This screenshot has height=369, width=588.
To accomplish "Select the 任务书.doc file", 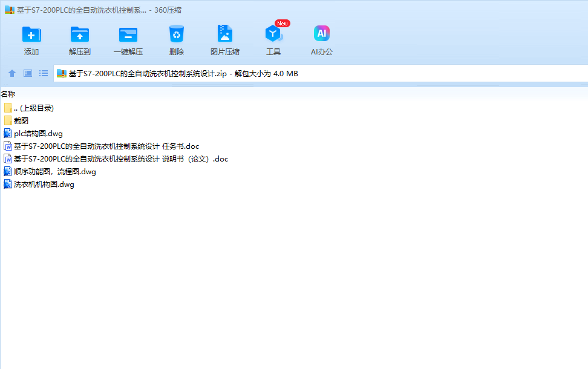I will pyautogui.click(x=101, y=146).
